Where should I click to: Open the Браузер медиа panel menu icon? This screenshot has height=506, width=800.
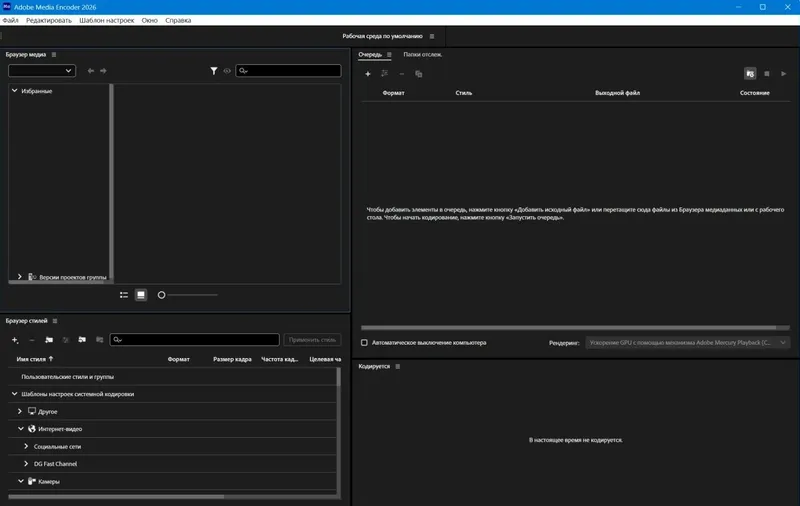[54, 55]
